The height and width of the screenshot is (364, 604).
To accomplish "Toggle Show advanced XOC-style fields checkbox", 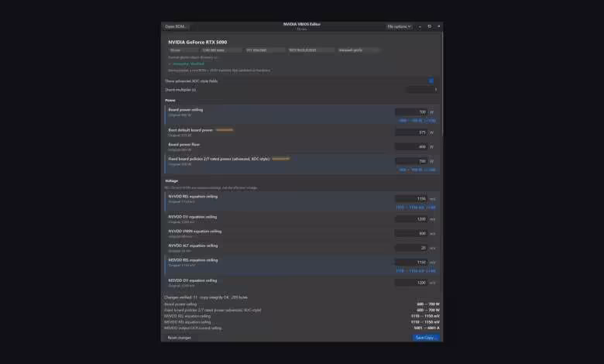I will (x=431, y=81).
